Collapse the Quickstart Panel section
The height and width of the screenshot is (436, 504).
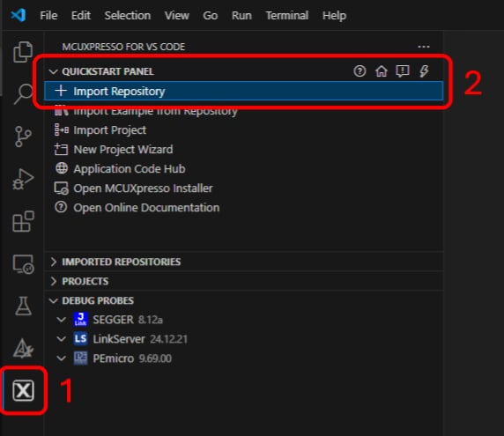click(x=54, y=71)
